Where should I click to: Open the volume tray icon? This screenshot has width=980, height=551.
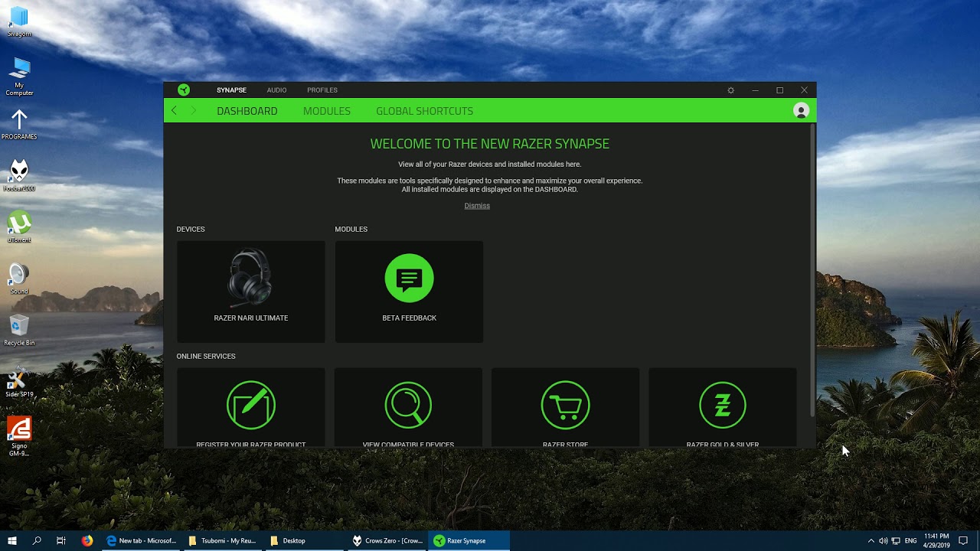click(884, 541)
